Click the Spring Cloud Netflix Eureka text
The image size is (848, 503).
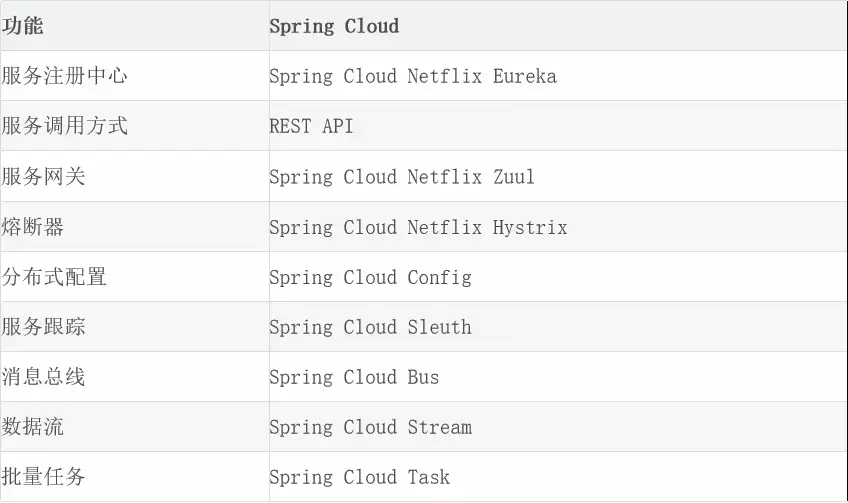[x=413, y=76]
